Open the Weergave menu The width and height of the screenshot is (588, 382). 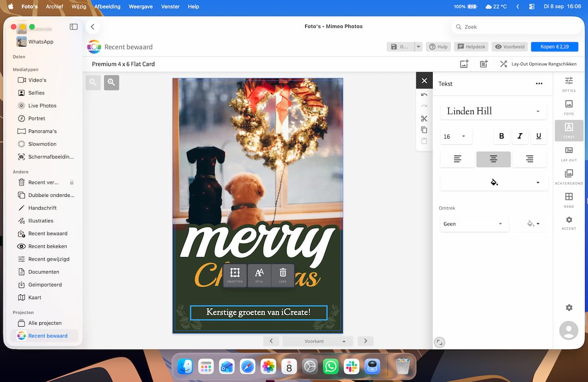[142, 6]
